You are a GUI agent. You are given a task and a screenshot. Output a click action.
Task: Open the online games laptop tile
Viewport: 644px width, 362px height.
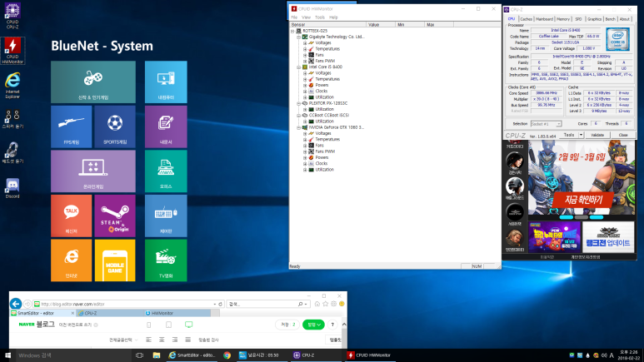coord(93,171)
